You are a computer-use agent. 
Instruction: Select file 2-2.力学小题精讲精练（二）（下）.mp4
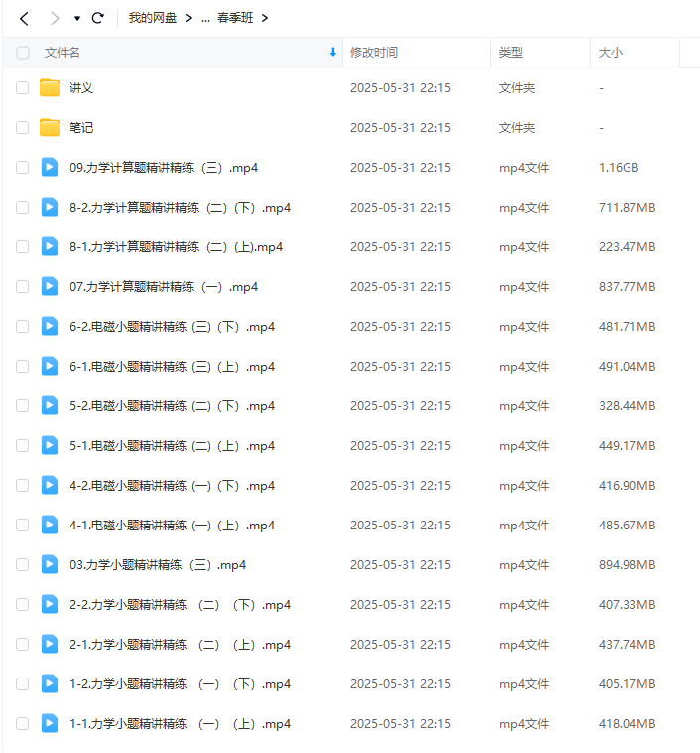[x=180, y=605]
